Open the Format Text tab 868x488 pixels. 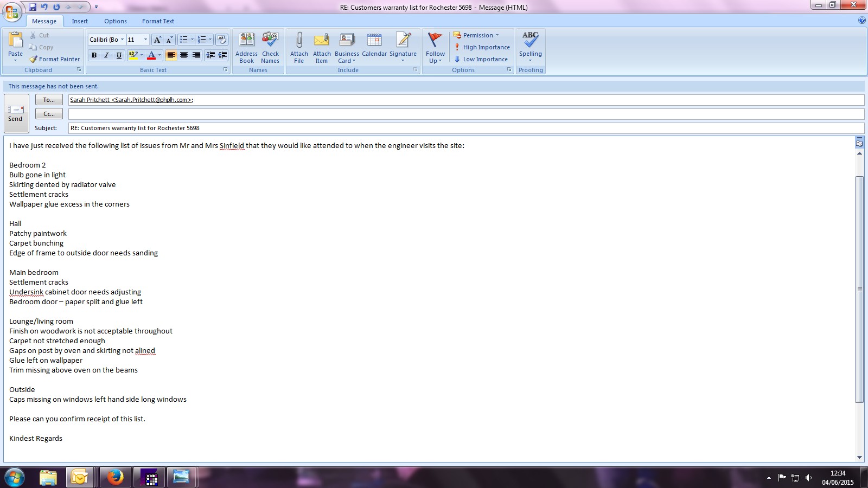(158, 21)
